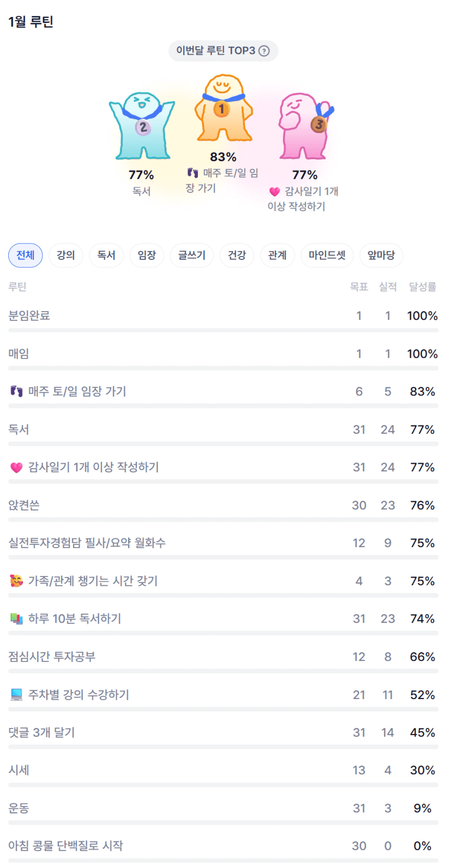Switch to the 강의 category tab
The height and width of the screenshot is (868, 451).
pyautogui.click(x=65, y=255)
